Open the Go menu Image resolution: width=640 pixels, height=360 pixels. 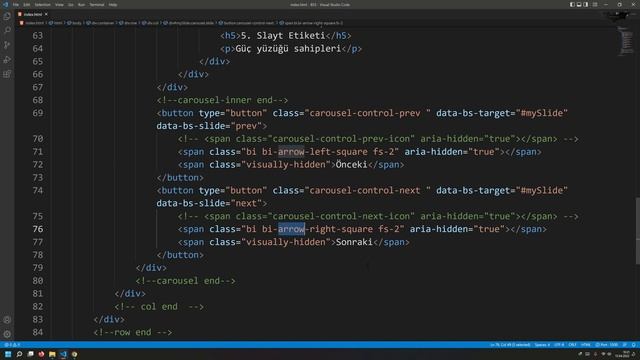(x=71, y=5)
